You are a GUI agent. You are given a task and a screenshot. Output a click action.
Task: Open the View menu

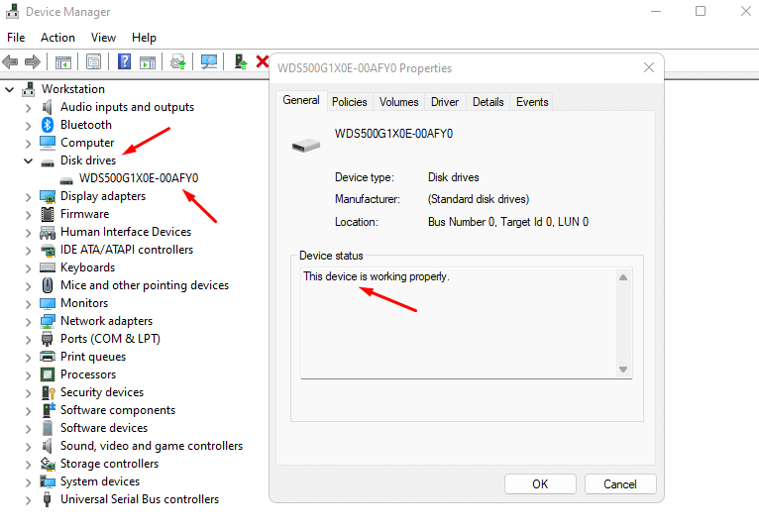[103, 38]
